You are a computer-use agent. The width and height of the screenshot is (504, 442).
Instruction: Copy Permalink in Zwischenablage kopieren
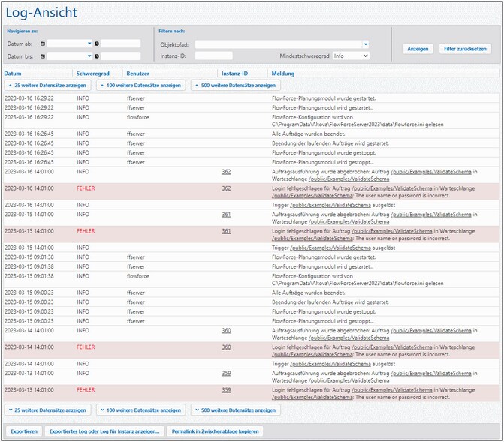pyautogui.click(x=216, y=431)
